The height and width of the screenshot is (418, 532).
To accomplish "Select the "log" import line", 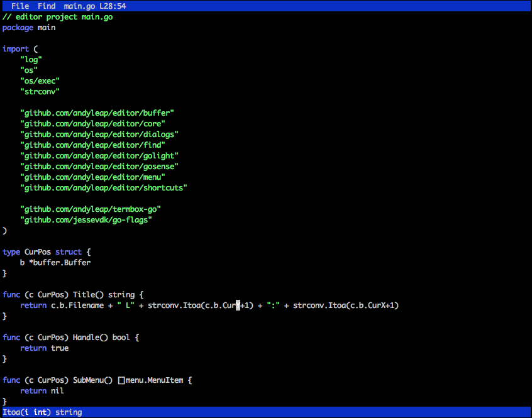I will (31, 60).
